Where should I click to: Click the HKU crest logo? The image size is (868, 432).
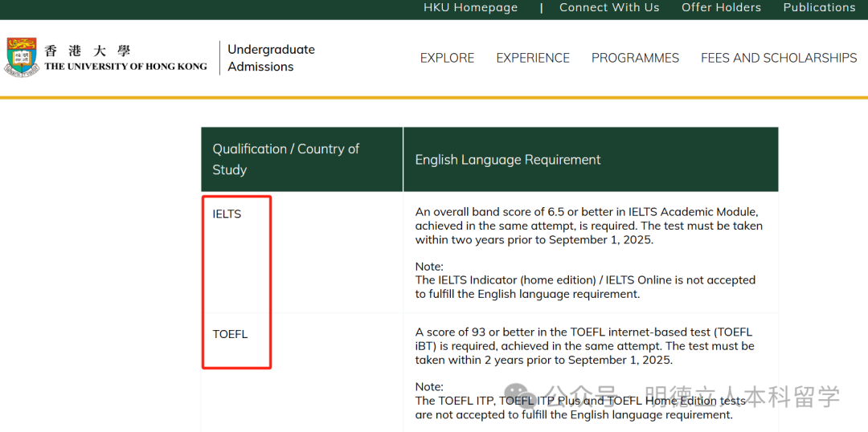22,57
